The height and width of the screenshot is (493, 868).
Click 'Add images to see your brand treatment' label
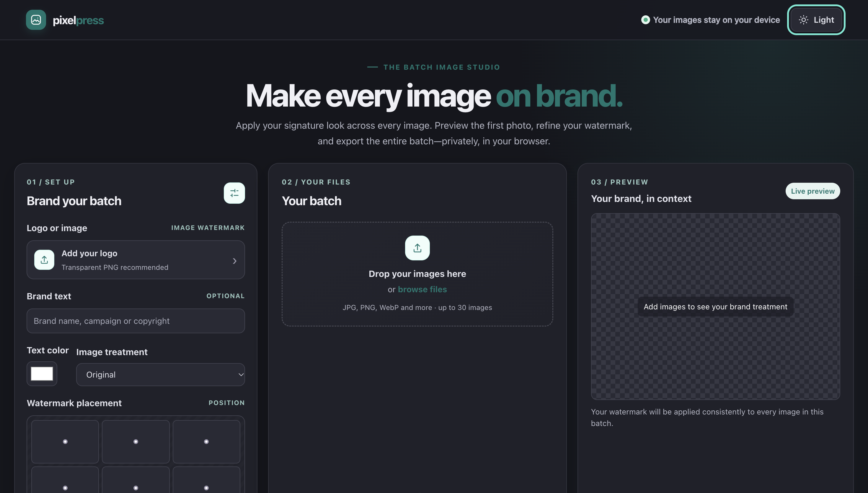[715, 307]
